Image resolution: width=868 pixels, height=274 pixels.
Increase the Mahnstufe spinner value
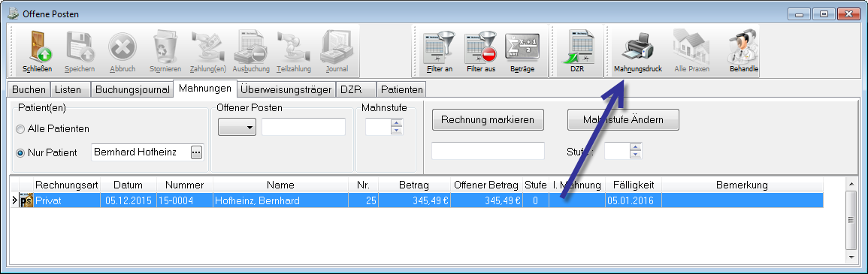click(x=396, y=124)
